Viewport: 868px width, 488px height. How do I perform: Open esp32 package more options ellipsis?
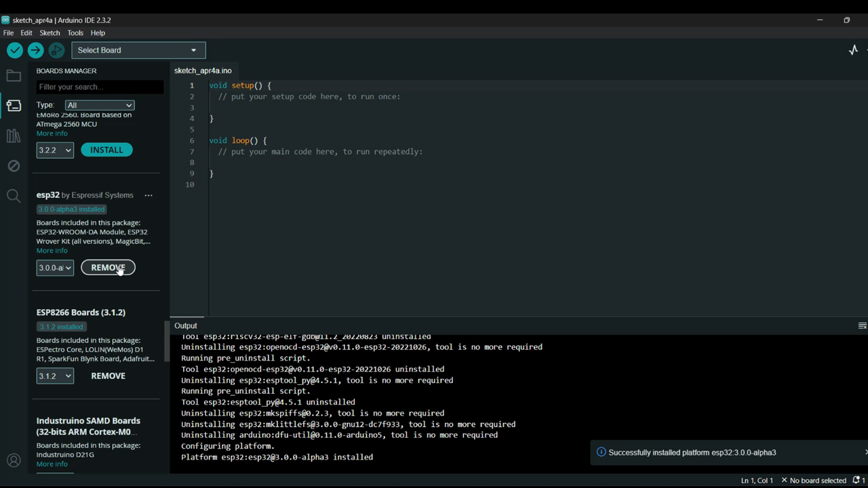coord(149,195)
